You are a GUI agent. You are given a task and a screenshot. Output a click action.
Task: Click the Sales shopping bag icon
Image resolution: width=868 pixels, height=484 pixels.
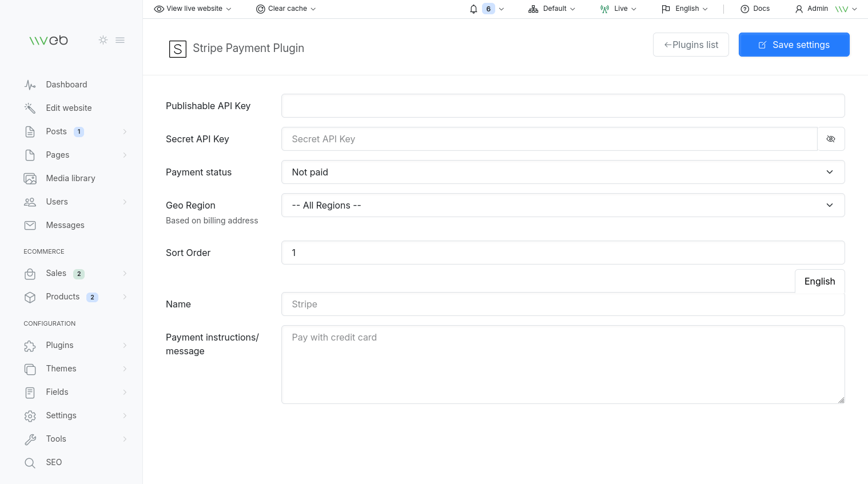click(30, 274)
